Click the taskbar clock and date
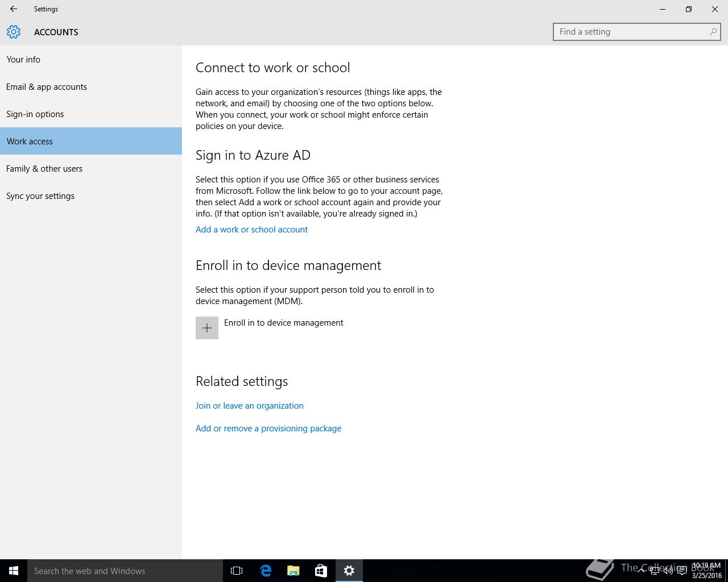The image size is (728, 582). [706, 571]
